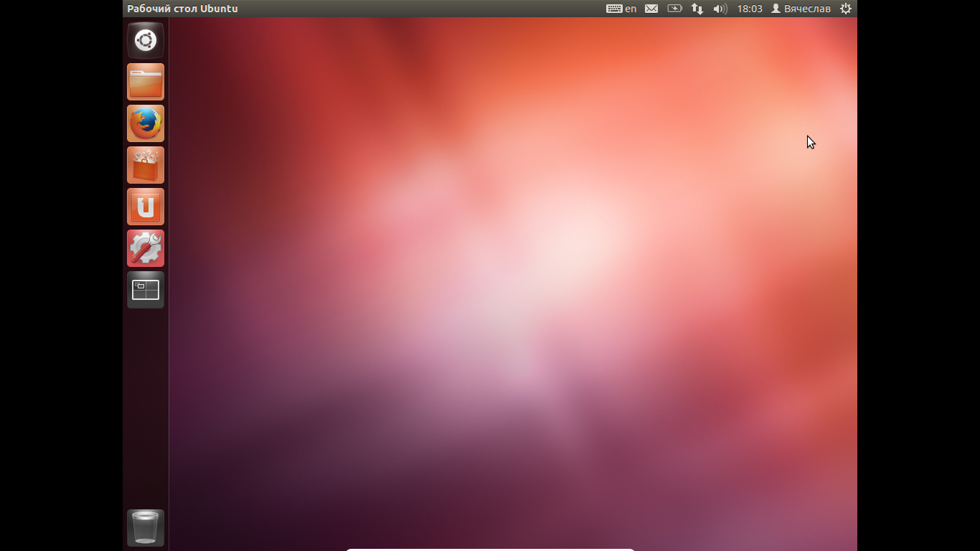This screenshot has width=980, height=551.
Task: Launch Firefox web browser from launcher
Action: (x=146, y=123)
